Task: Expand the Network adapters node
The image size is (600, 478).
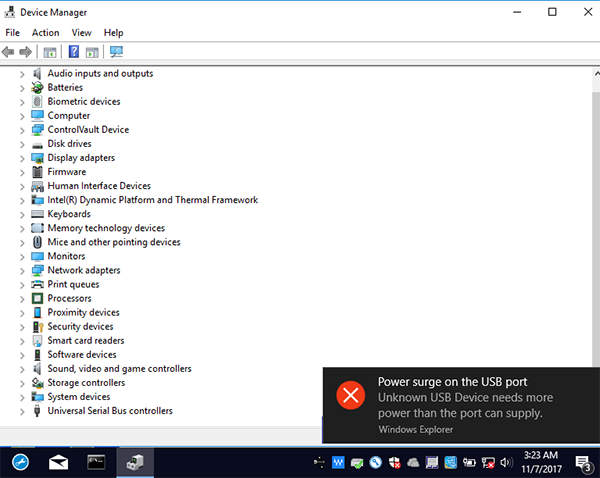Action: pyautogui.click(x=22, y=270)
